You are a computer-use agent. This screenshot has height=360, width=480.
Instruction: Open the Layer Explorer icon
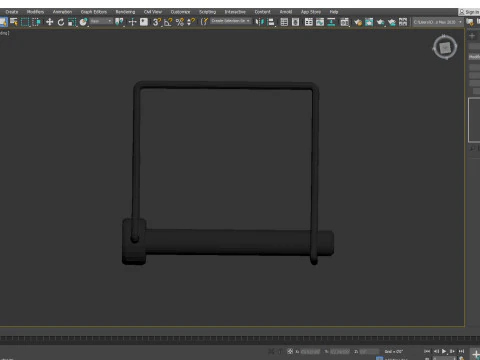point(295,22)
